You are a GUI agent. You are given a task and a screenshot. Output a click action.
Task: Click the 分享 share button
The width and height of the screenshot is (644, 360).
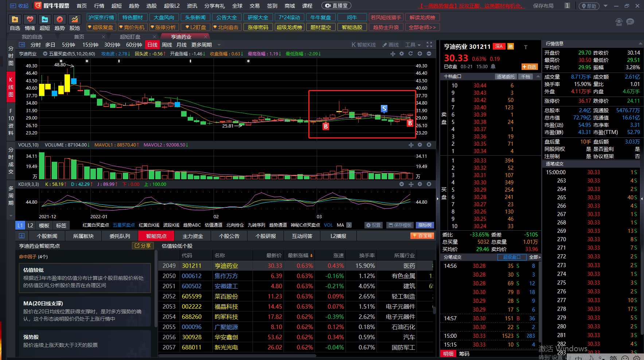pyautogui.click(x=143, y=246)
